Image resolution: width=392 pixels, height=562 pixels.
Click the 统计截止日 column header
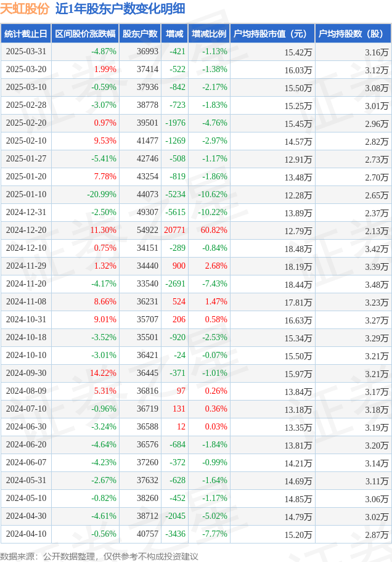26,34
